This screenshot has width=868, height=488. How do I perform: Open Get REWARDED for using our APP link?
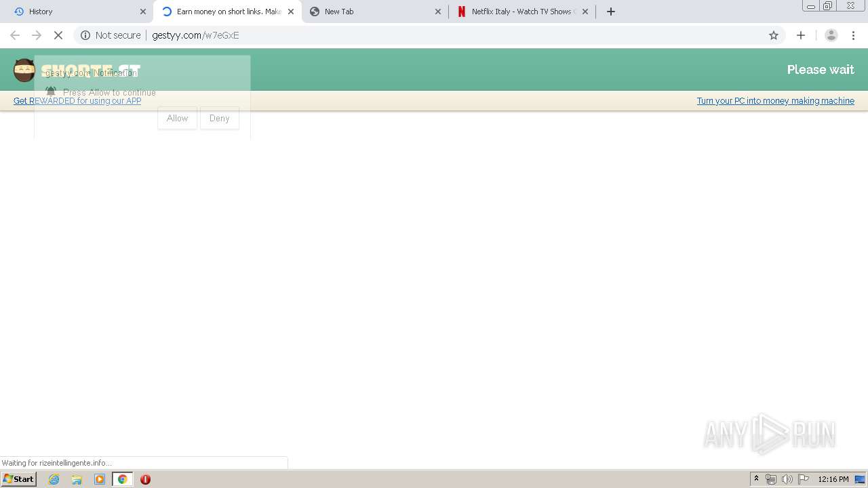coord(77,101)
